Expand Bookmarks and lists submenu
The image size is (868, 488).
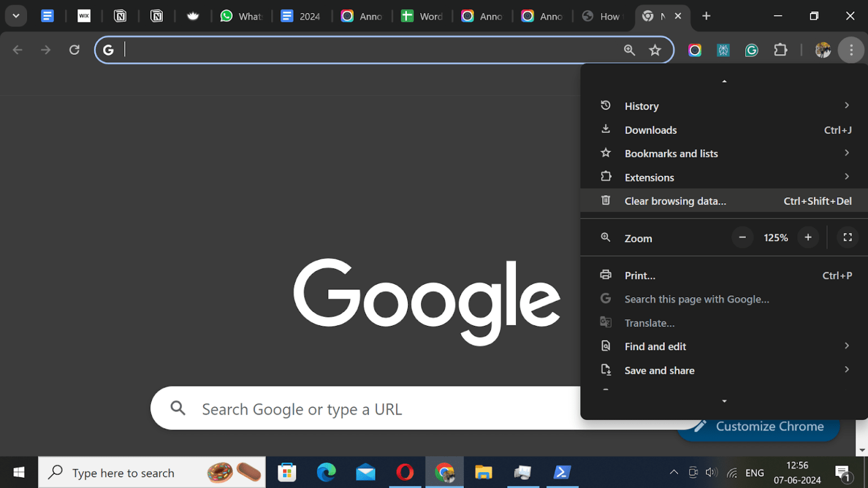pos(671,153)
